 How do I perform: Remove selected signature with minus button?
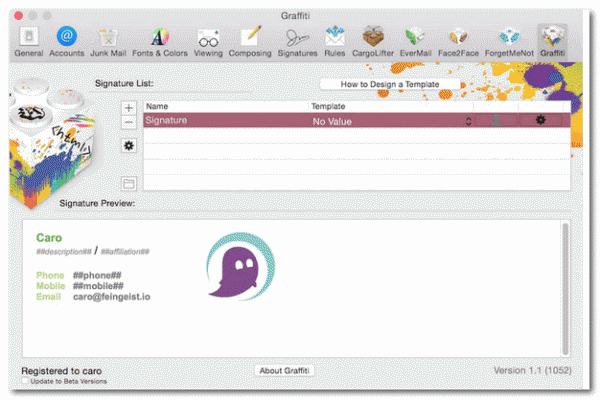click(x=129, y=122)
